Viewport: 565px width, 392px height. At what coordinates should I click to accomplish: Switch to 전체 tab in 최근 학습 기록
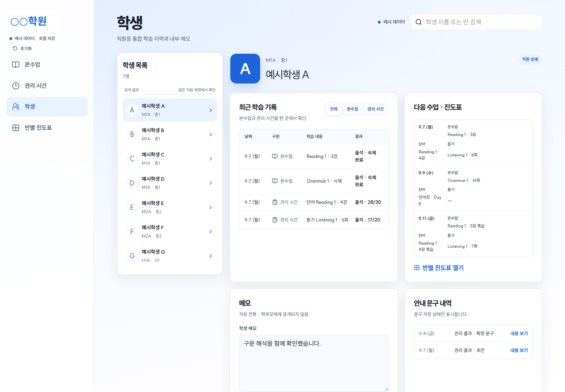334,109
